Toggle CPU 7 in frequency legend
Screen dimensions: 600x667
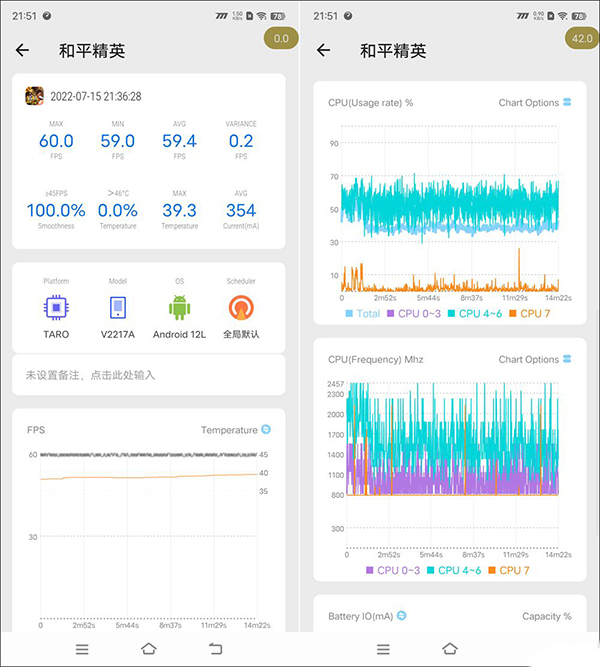point(509,570)
